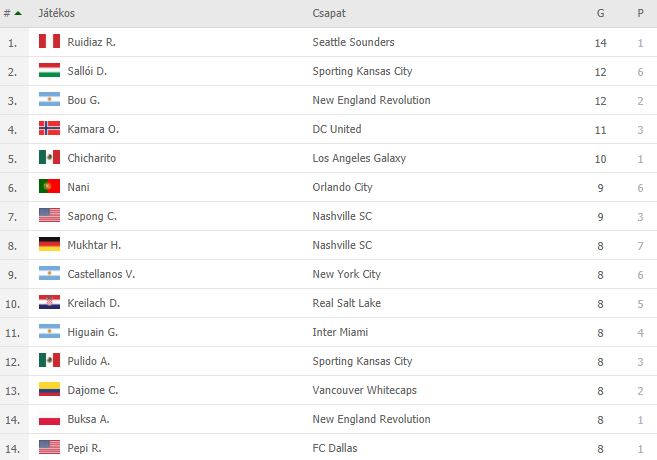Open player Castellanos V. link
Image resolution: width=657 pixels, height=460 pixels.
101,274
